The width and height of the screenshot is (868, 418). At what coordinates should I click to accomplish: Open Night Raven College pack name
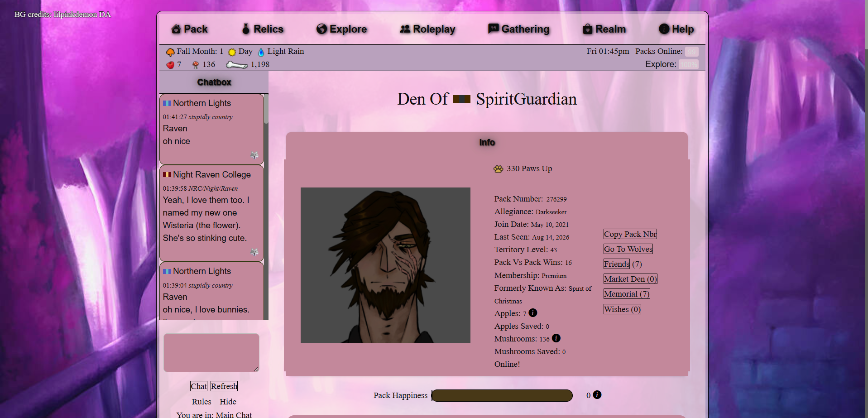coord(212,175)
